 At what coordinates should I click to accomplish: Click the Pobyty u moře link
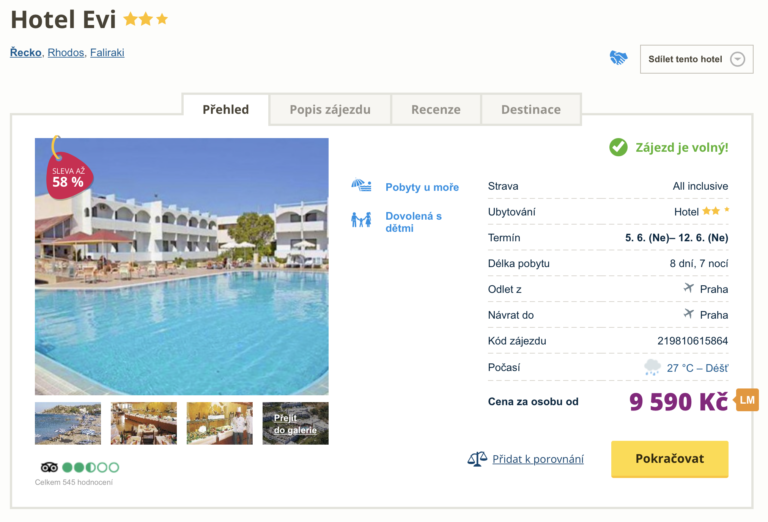(x=422, y=187)
